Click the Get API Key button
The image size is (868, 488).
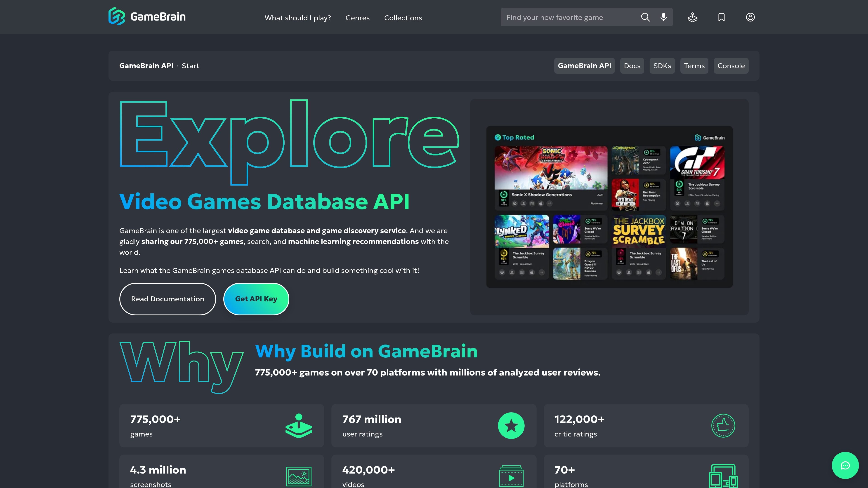256,299
